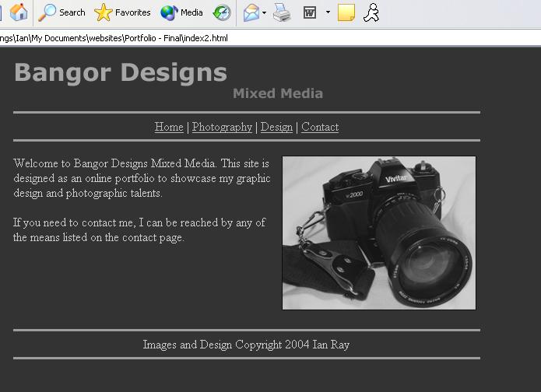Follow the Home navigation link
The image size is (541, 392).
coord(169,127)
